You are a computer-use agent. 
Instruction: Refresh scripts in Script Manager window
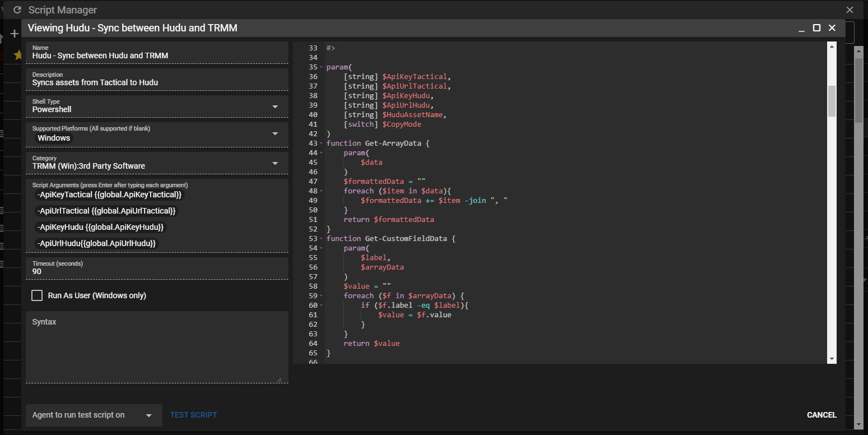(17, 10)
